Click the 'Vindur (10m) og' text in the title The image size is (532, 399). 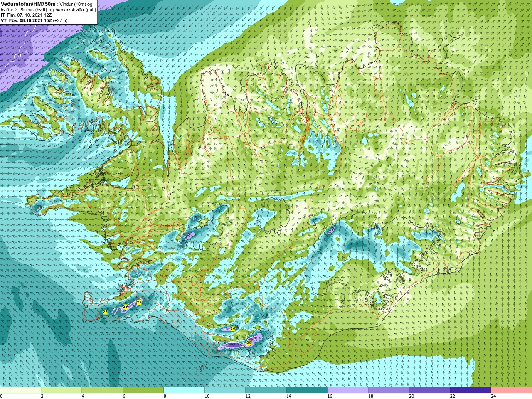tap(76, 4)
